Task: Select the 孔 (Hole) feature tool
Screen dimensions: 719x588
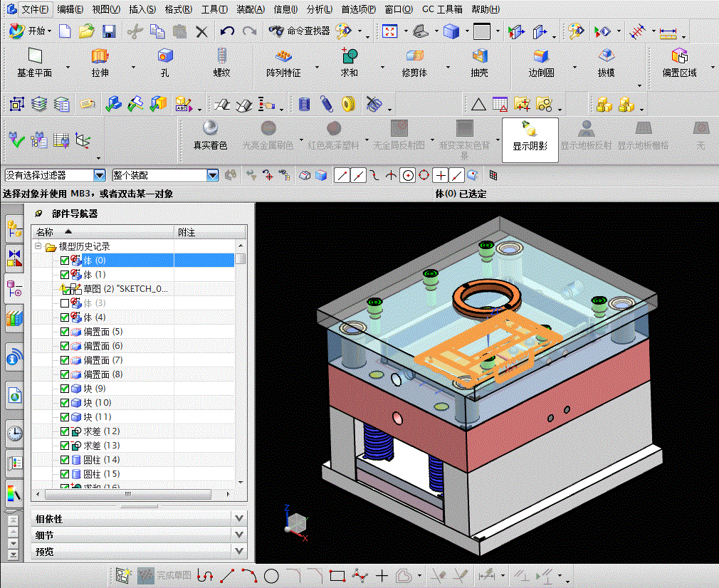Action: tap(165, 57)
